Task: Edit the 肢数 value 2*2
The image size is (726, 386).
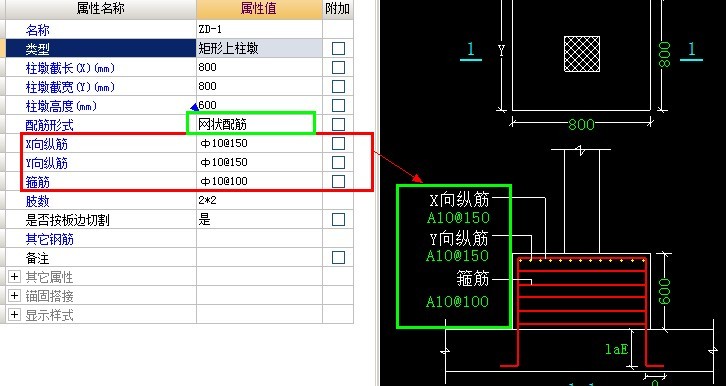Action: point(259,200)
